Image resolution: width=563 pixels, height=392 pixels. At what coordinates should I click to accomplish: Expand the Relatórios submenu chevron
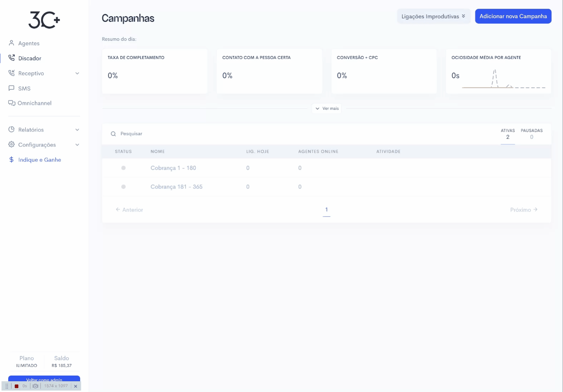77,130
